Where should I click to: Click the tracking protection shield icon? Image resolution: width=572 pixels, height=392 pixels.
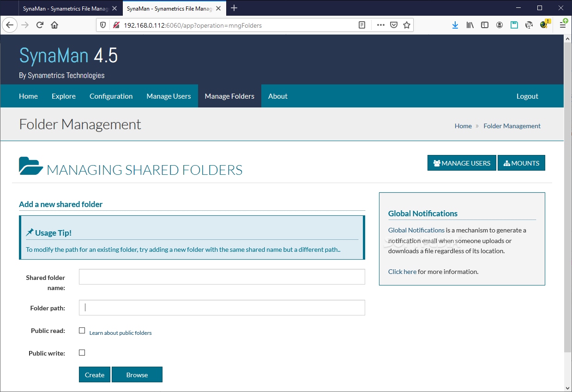[x=103, y=25]
